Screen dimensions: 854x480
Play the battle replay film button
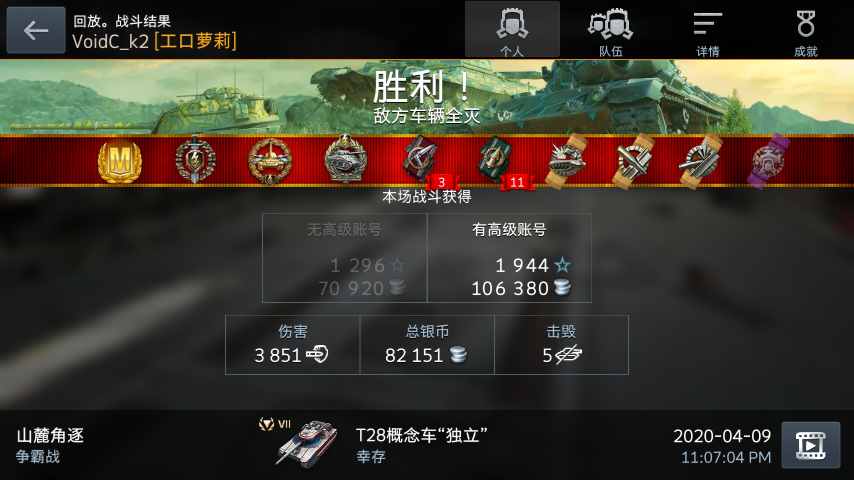click(x=810, y=445)
